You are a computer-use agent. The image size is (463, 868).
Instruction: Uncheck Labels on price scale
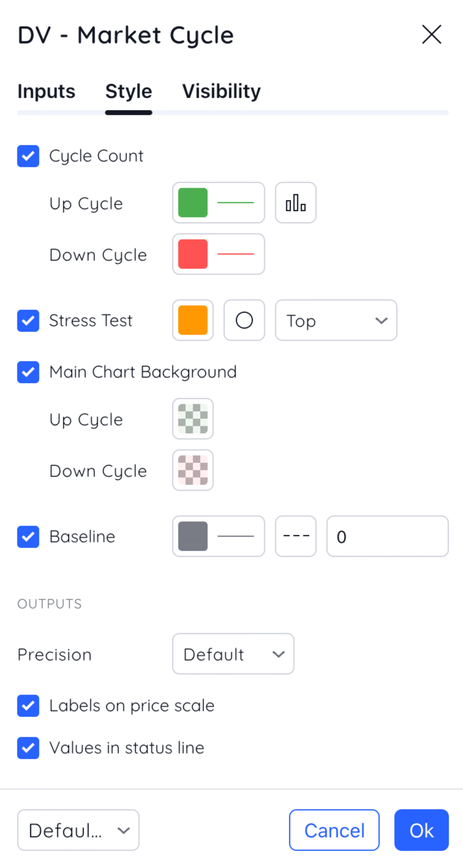click(x=28, y=706)
